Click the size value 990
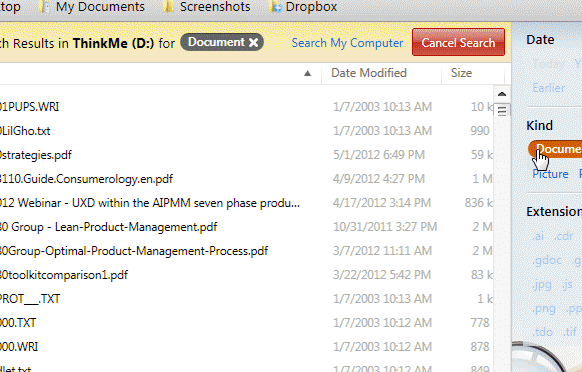 pyautogui.click(x=480, y=131)
